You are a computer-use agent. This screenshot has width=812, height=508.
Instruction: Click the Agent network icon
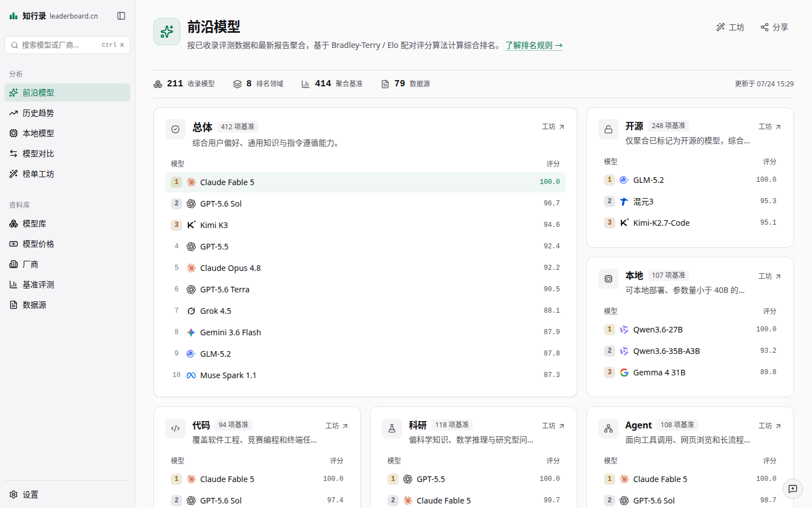point(608,428)
